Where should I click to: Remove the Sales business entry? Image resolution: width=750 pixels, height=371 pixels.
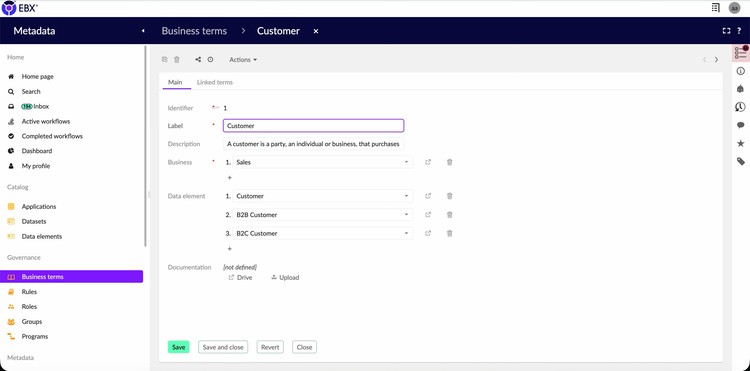pyautogui.click(x=450, y=162)
